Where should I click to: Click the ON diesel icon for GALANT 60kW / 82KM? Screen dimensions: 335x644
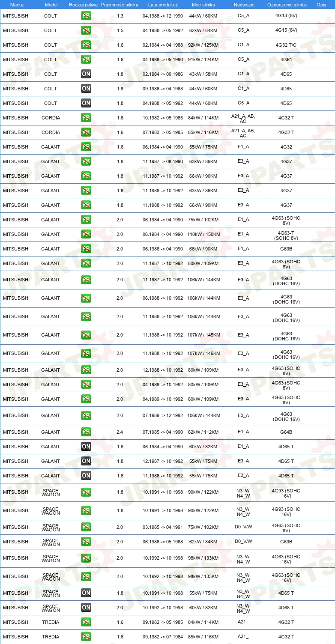(x=86, y=447)
